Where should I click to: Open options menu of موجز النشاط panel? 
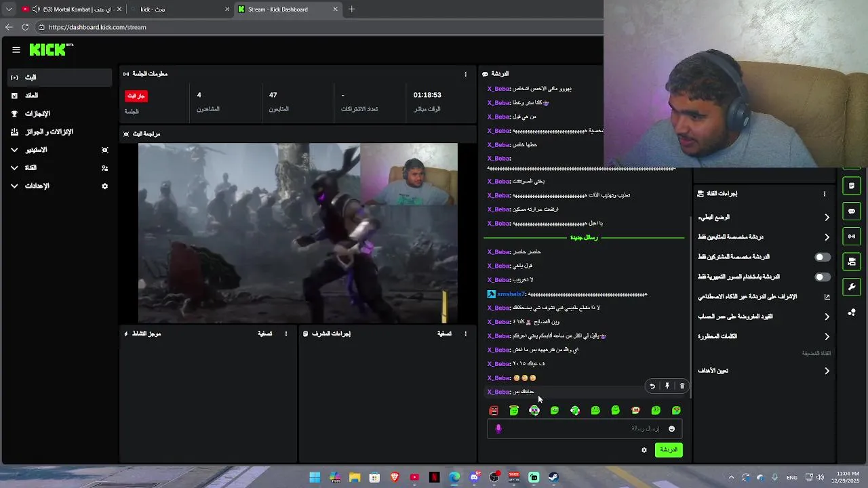(x=286, y=333)
